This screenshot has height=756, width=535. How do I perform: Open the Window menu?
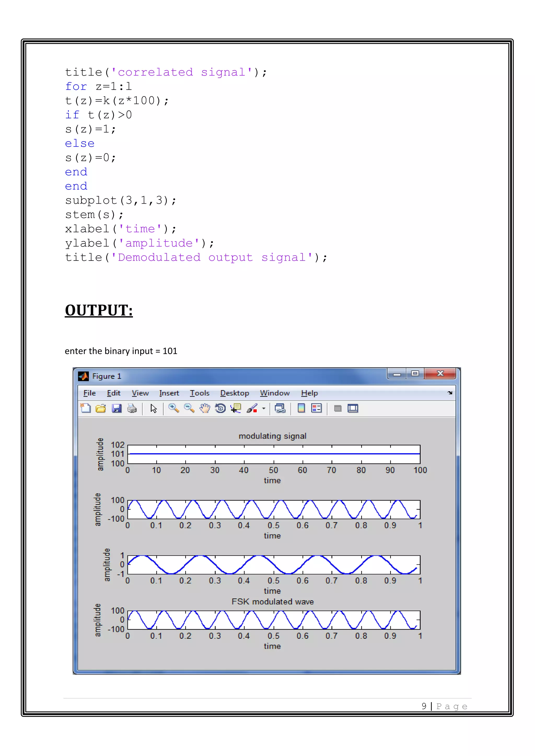(275, 393)
